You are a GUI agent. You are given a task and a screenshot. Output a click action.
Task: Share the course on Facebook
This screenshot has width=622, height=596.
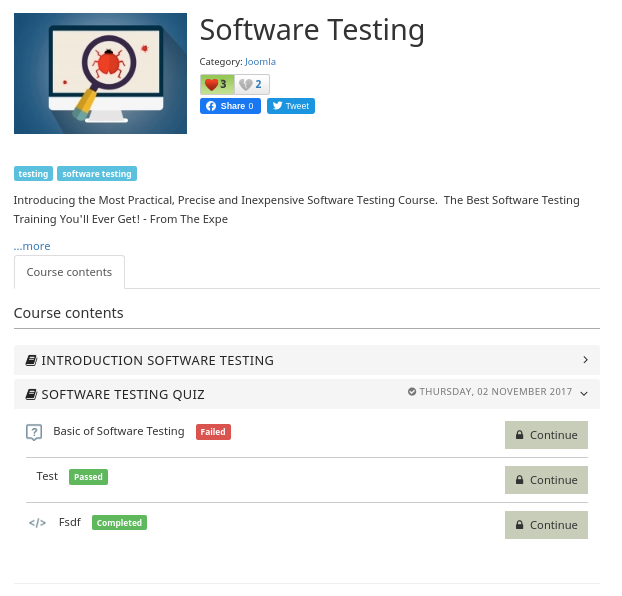[x=230, y=106]
